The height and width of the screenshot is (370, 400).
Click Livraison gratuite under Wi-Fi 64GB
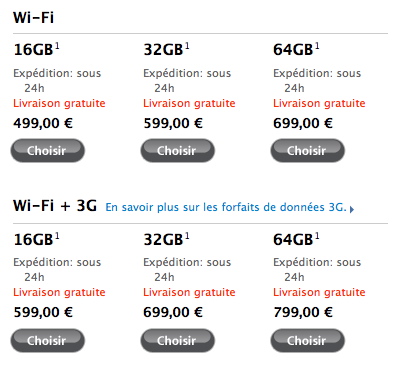319,103
